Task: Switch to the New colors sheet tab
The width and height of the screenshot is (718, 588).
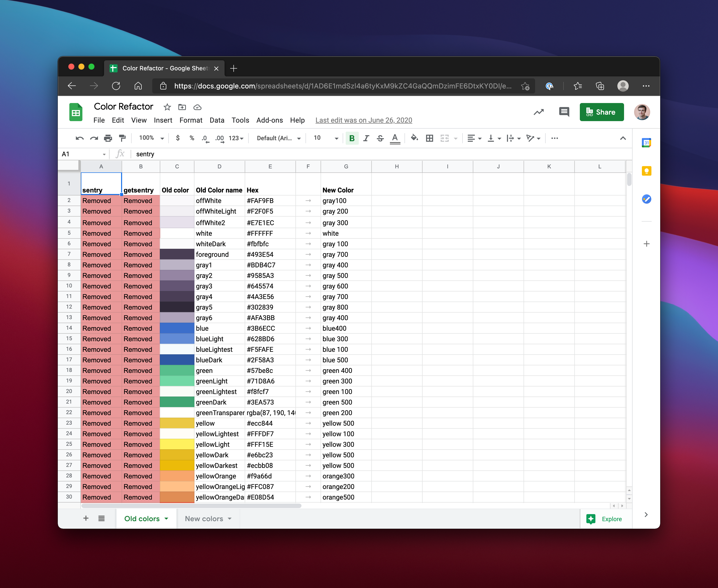Action: coord(204,519)
